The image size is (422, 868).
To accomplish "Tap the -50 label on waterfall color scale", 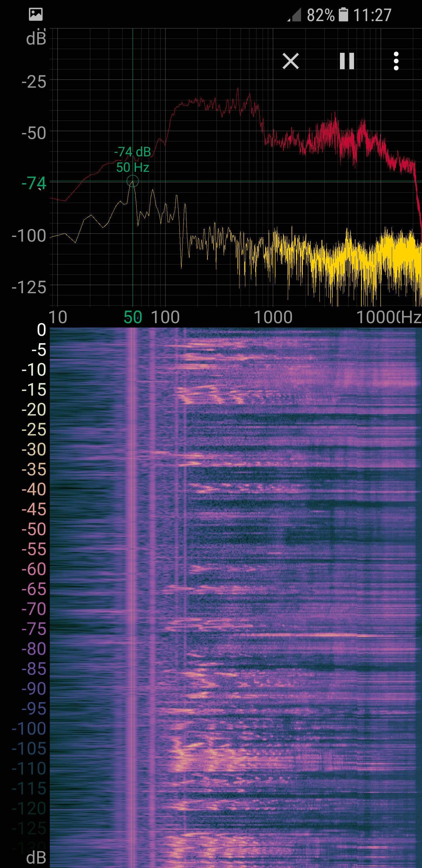I will pyautogui.click(x=34, y=529).
